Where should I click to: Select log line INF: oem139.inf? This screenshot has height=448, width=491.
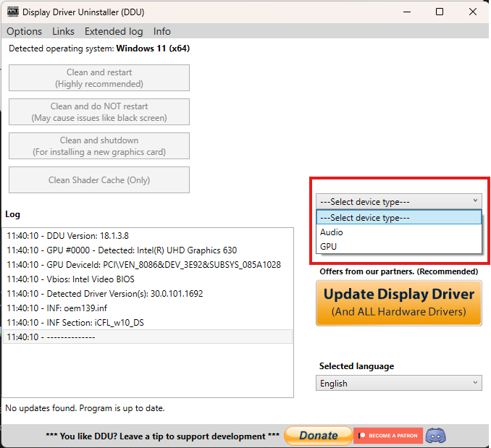148,308
